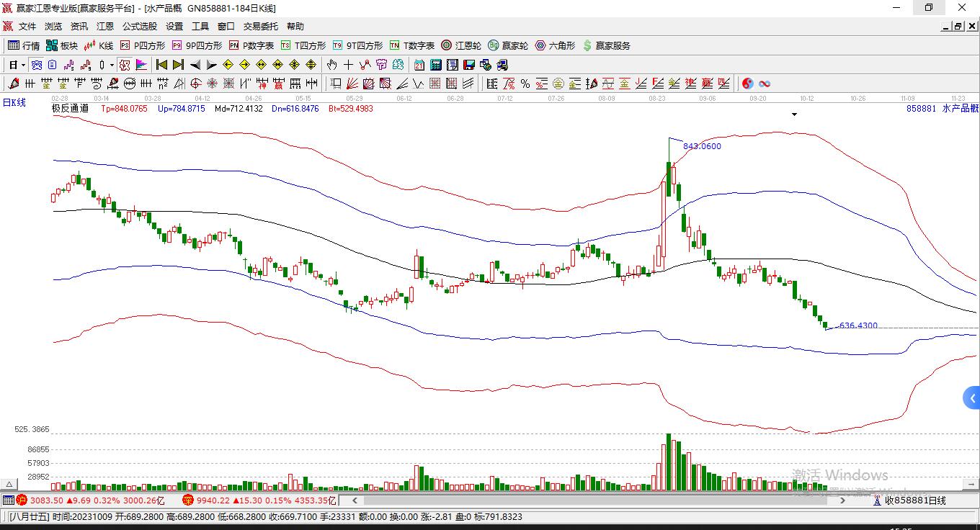Click the 沪 Shanghai index indicator
Screen dimensions: 980x530
22,500
